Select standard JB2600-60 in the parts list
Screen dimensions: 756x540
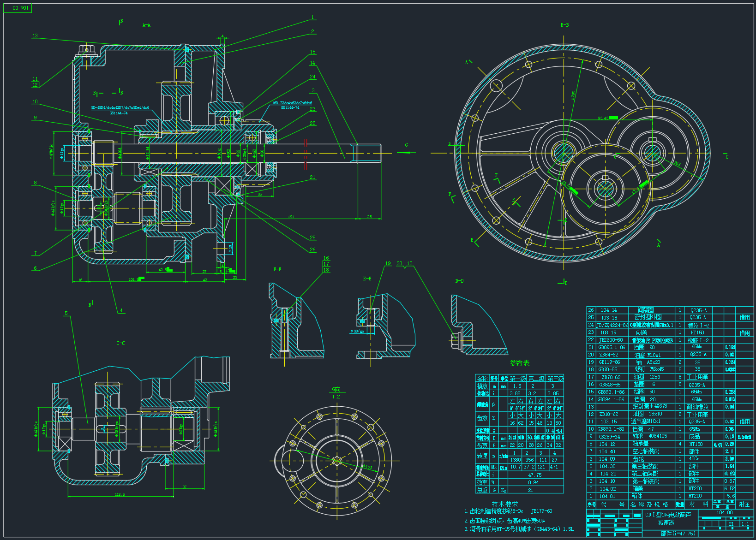tap(611, 340)
